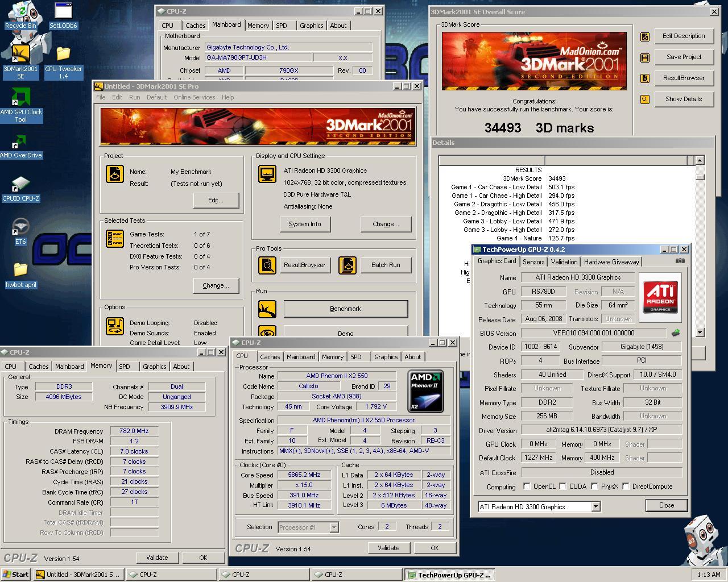Select Graphics tab in top CPU-Z mainboard window
Viewport: 728px width, 582px height.
tap(311, 26)
